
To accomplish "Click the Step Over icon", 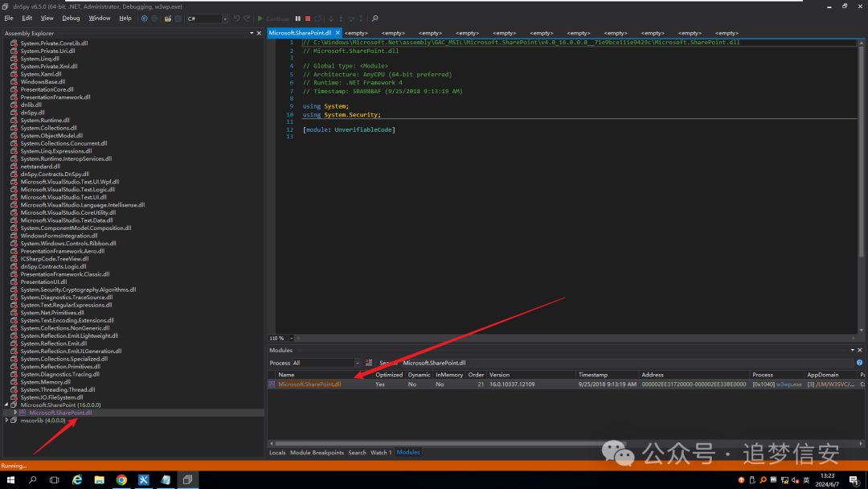I will pyautogui.click(x=351, y=18).
